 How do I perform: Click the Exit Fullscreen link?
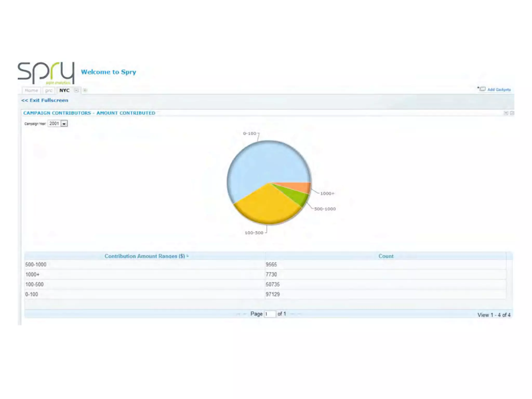pos(45,100)
